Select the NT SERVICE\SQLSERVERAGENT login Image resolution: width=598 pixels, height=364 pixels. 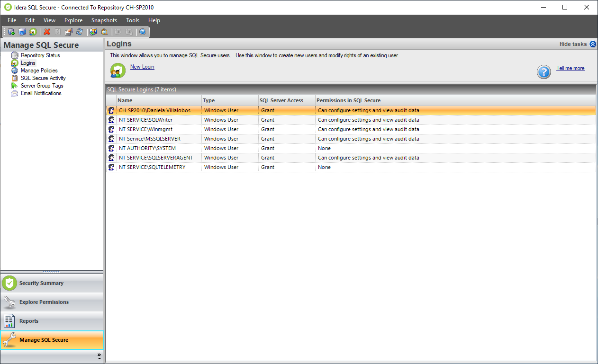[351, 158]
